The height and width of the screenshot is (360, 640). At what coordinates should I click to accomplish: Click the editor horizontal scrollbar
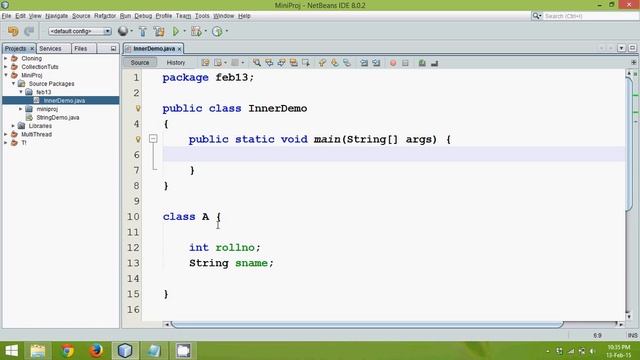click(x=367, y=324)
